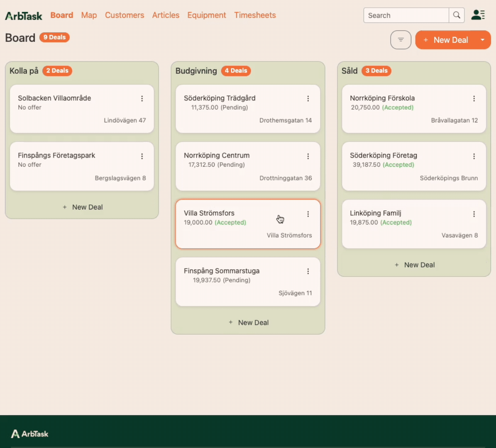Select the Såld column heading
This screenshot has height=448, width=496.
(349, 71)
